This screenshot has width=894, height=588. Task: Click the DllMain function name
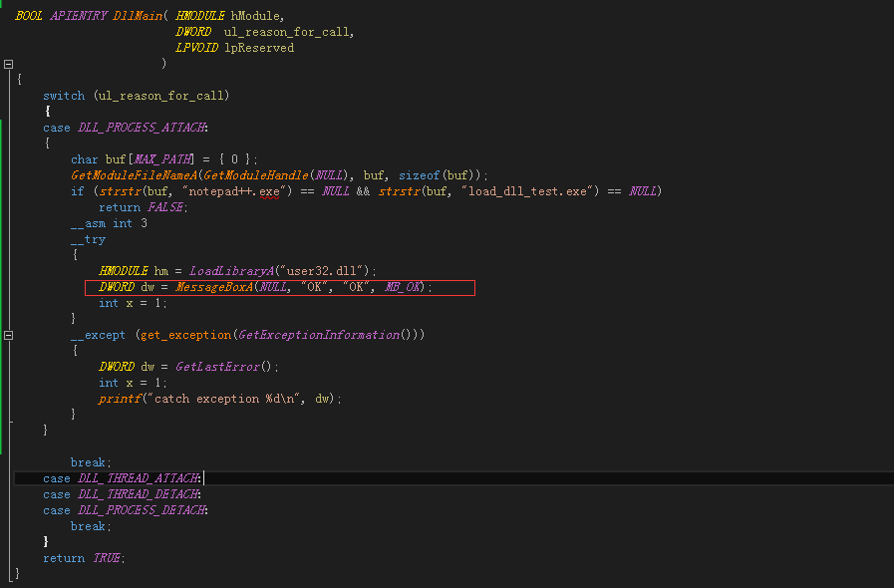coord(138,16)
